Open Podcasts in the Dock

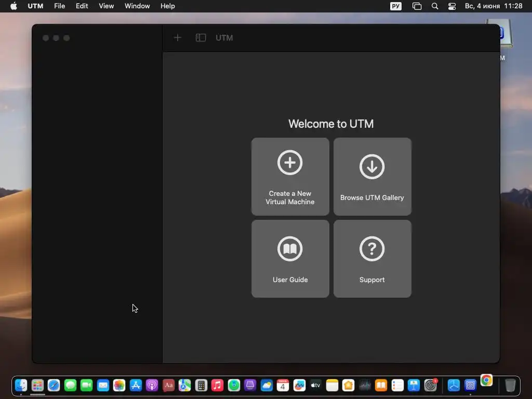tap(152, 385)
